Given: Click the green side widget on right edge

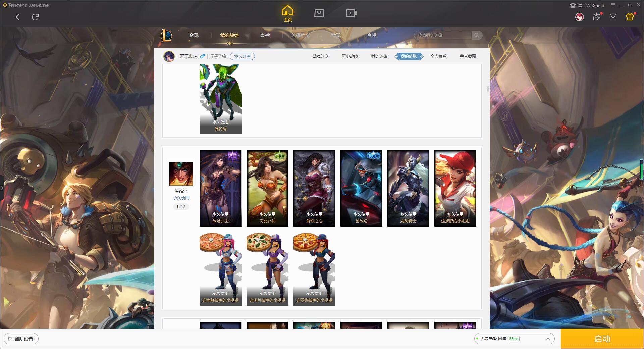Looking at the screenshot, I should [642, 169].
